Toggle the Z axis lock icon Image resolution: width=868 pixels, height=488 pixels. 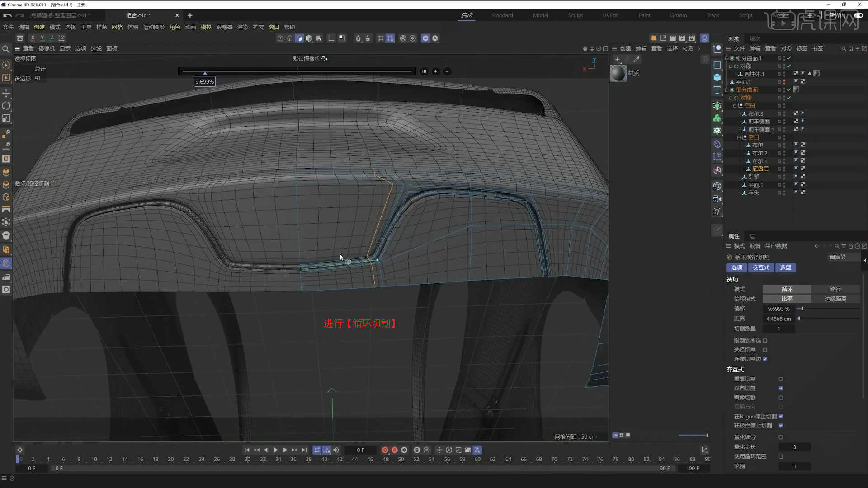(52, 38)
